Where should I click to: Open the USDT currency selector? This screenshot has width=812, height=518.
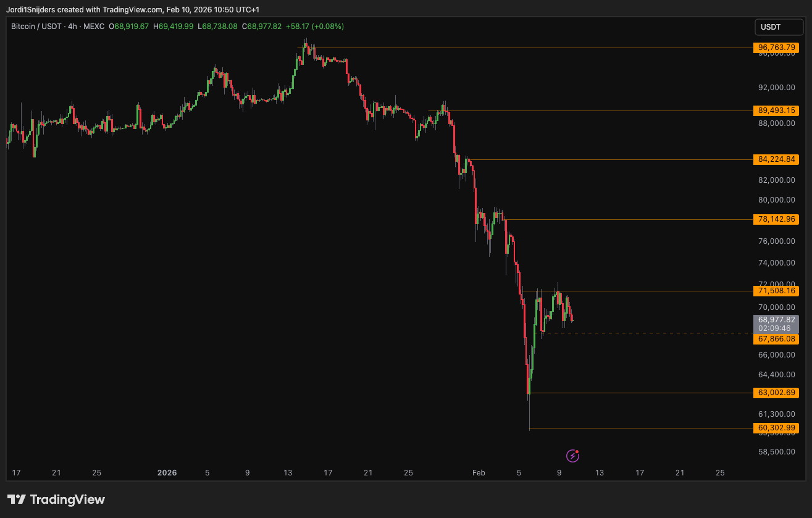[x=778, y=27]
